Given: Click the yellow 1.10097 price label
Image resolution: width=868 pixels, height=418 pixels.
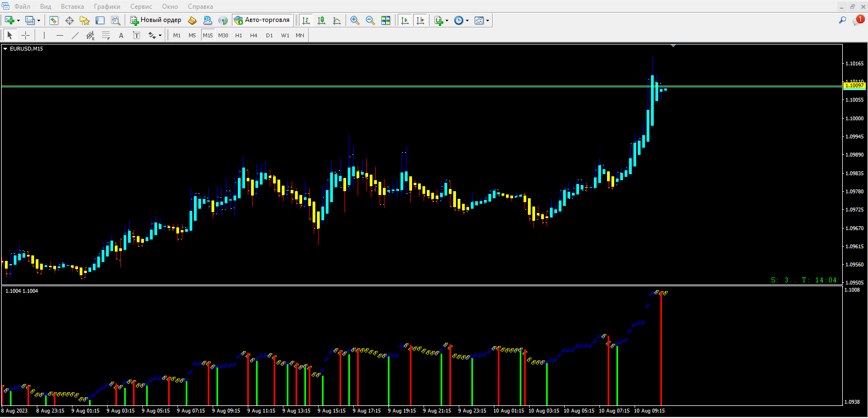Looking at the screenshot, I should coord(854,86).
